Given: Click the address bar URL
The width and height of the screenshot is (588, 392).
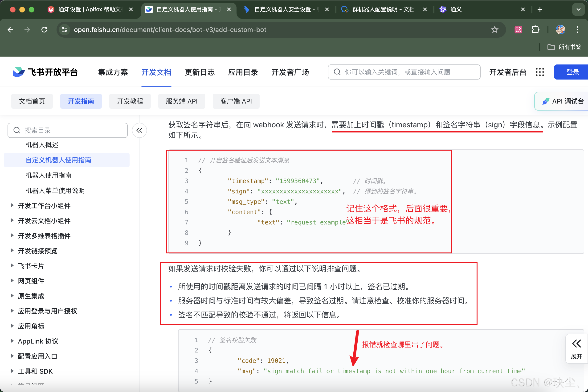Looking at the screenshot, I should click(170, 30).
